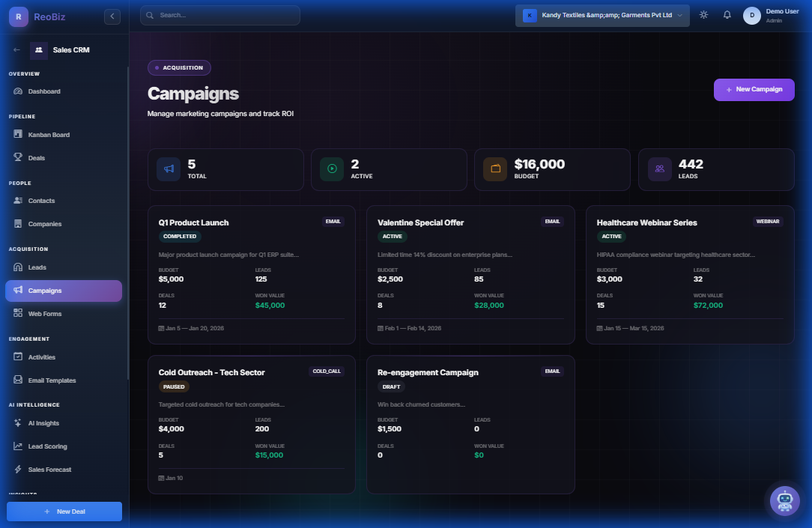
Task: Click the New Deal button
Action: (64, 511)
